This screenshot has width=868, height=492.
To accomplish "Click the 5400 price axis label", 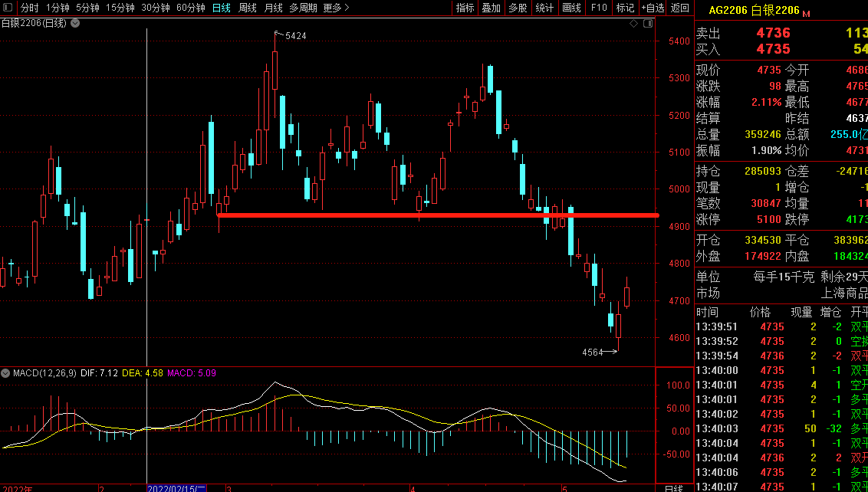I will (x=679, y=41).
